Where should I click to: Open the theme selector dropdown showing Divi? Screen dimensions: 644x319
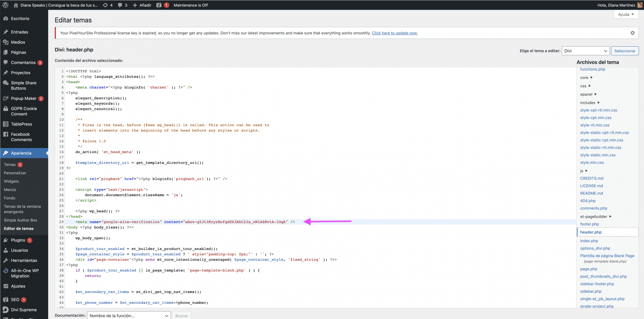(585, 51)
